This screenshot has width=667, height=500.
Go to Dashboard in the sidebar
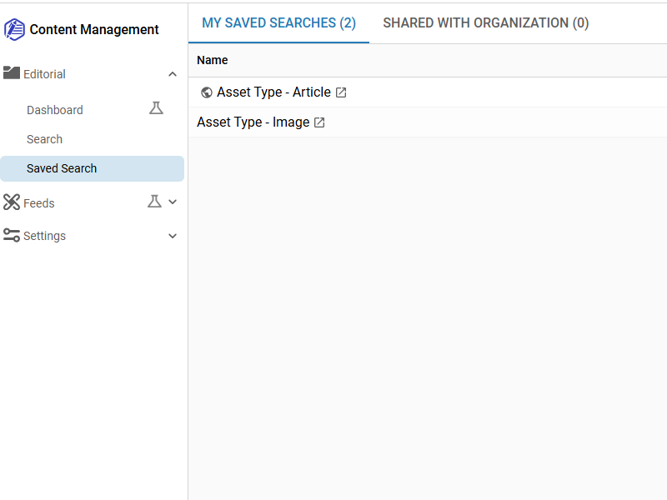click(x=55, y=110)
